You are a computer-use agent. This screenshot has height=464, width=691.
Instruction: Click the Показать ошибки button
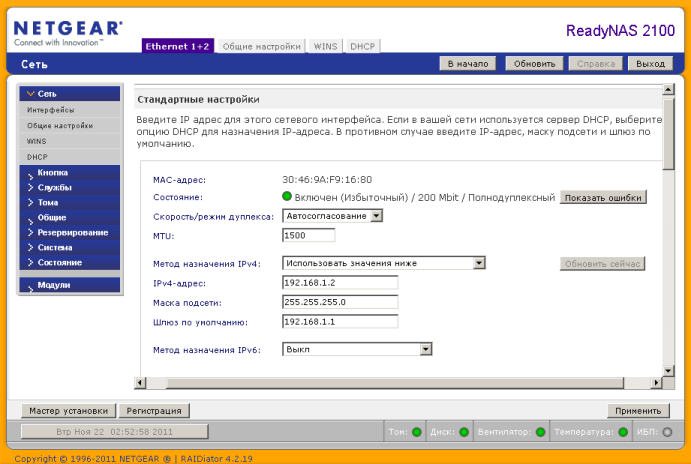tap(603, 197)
